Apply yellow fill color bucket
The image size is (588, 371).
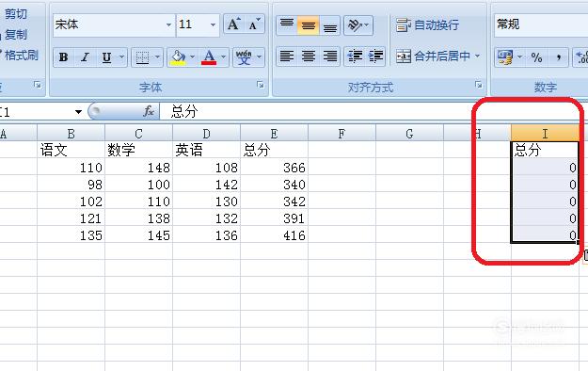(x=178, y=57)
